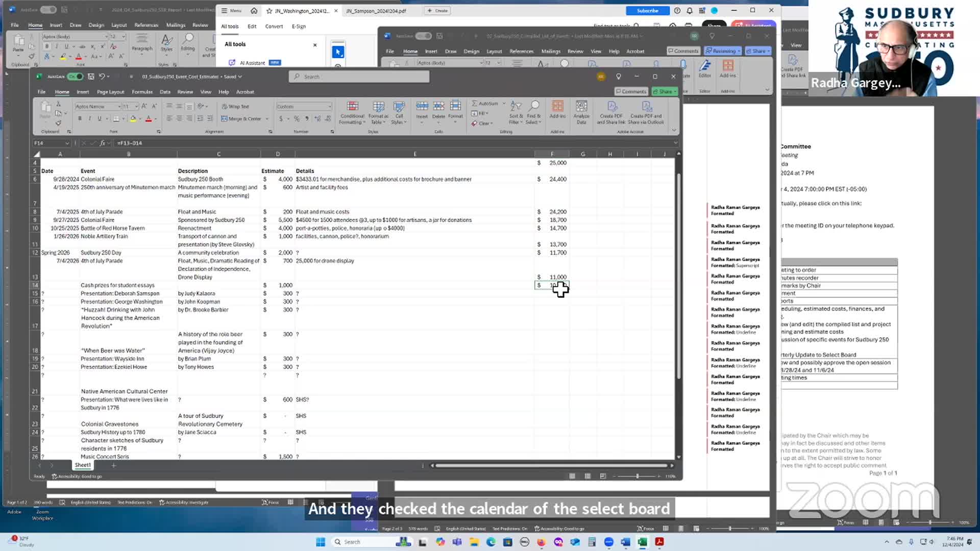Click Insert Function fx icon
Image resolution: width=980 pixels, height=551 pixels.
coord(102,143)
